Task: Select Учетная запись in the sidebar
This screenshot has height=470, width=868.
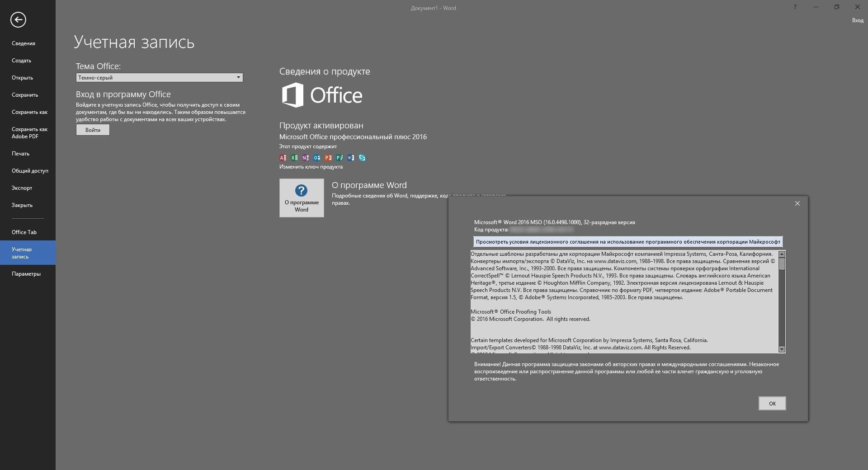Action: coord(28,253)
